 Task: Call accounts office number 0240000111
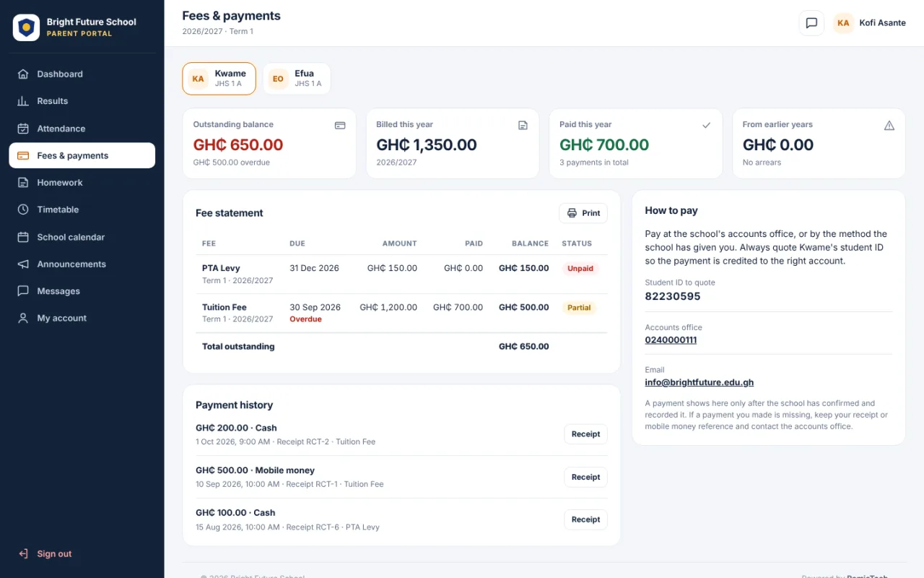[x=671, y=340]
